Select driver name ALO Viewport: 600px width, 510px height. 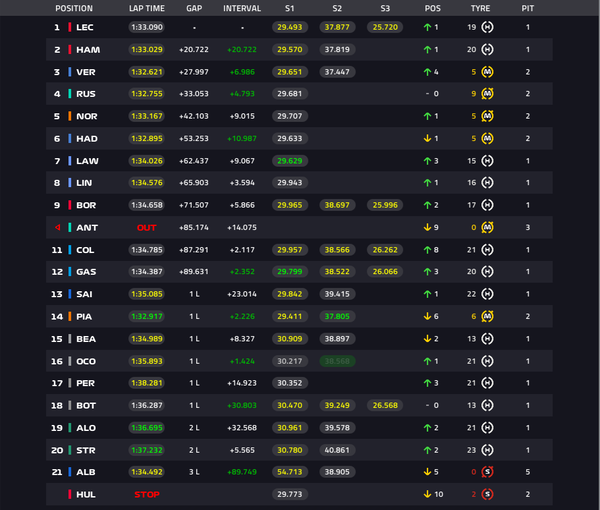tap(86, 428)
